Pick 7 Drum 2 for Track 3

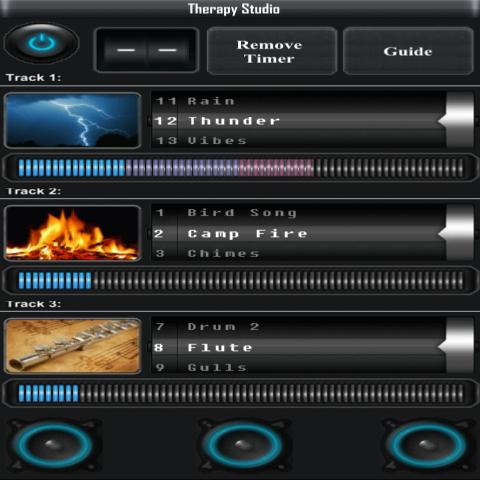pos(207,326)
